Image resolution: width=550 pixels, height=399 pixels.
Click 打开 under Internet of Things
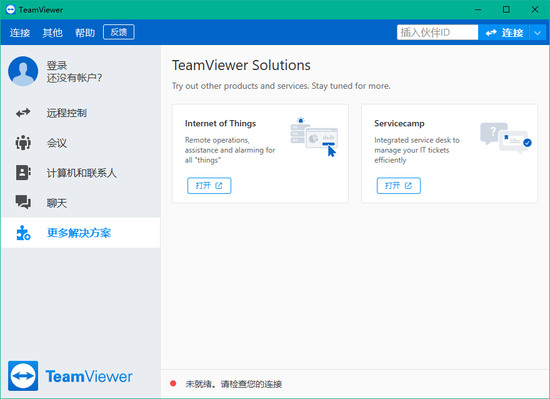tap(209, 185)
